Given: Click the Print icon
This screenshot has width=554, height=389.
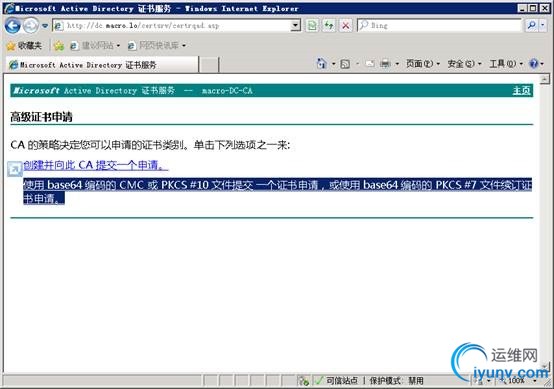Looking at the screenshot, I should [385, 64].
